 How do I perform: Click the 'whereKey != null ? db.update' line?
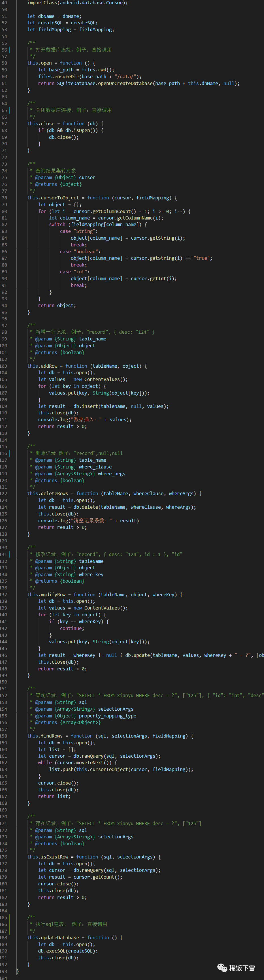click(x=151, y=655)
